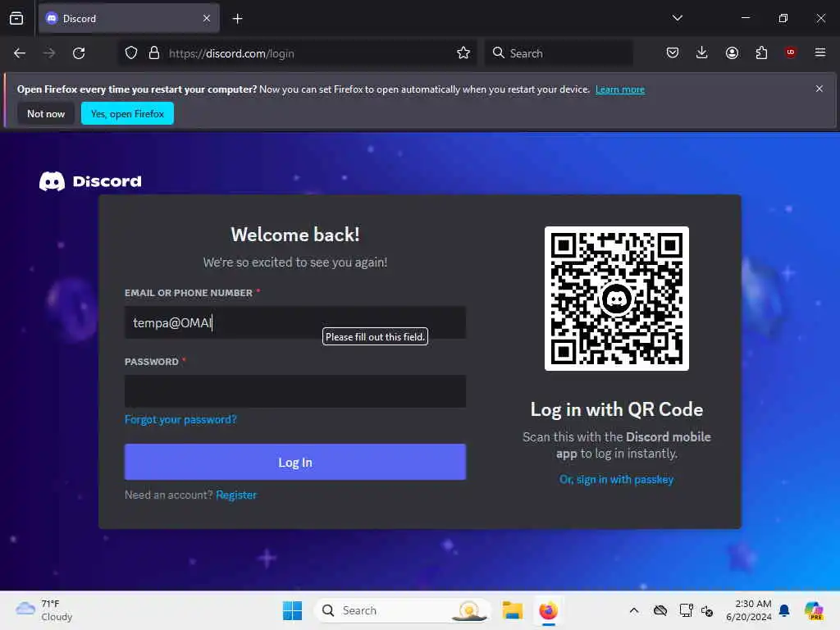Screen dimensions: 840x630
Task: Open the notifications bell icon
Action: click(x=784, y=610)
